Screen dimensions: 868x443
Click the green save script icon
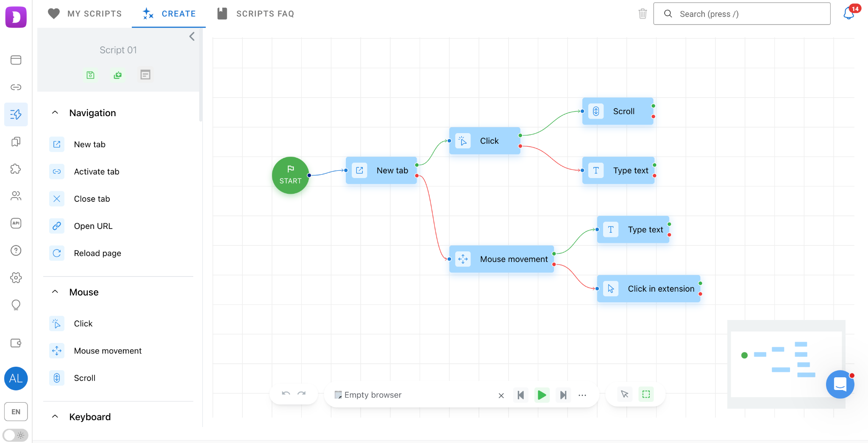coord(90,75)
